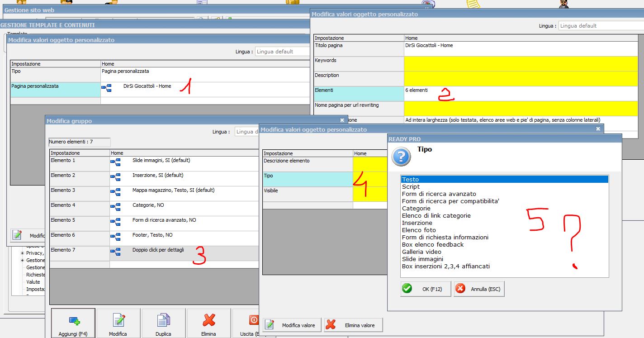The width and height of the screenshot is (644, 338).
Task: Click the tree icon beside Mappa magazzino, Testo
Action: click(115, 192)
